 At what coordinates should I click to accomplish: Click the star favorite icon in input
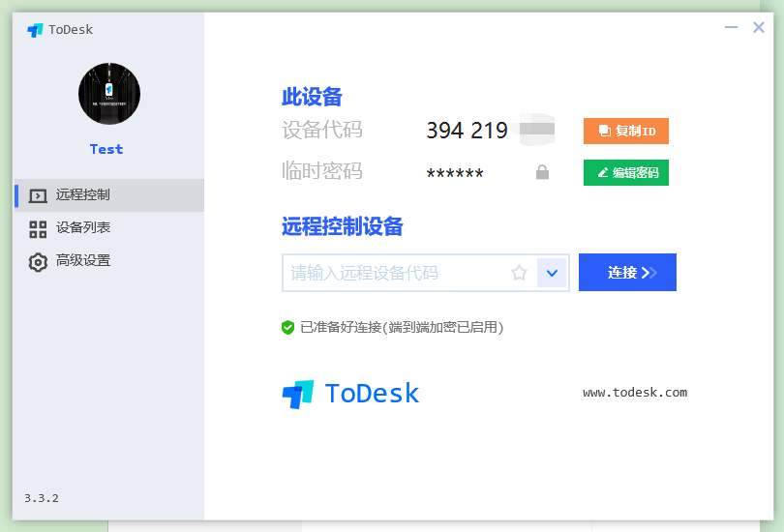click(519, 273)
